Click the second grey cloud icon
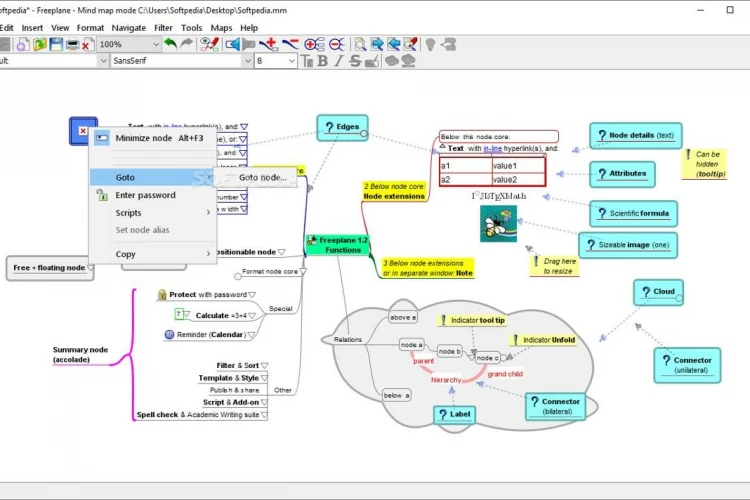This screenshot has width=750, height=500. pyautogui.click(x=408, y=61)
